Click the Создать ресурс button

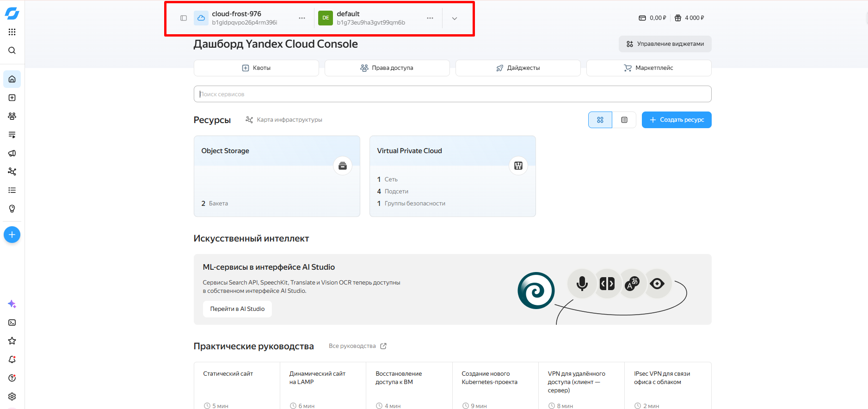(x=677, y=120)
